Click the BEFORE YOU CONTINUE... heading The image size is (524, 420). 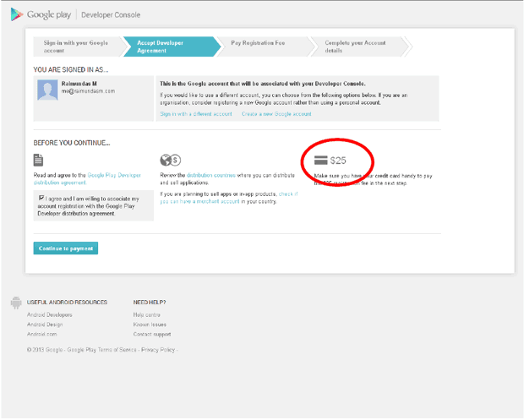(x=72, y=143)
